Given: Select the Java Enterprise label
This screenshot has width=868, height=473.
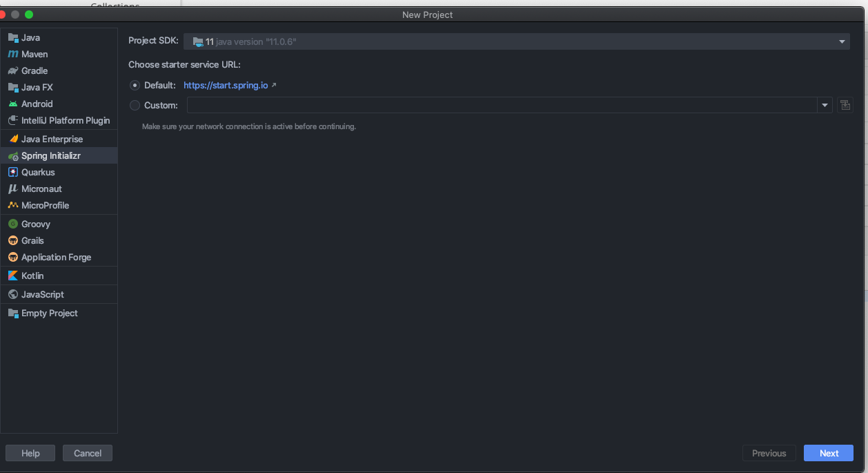Looking at the screenshot, I should tap(52, 139).
